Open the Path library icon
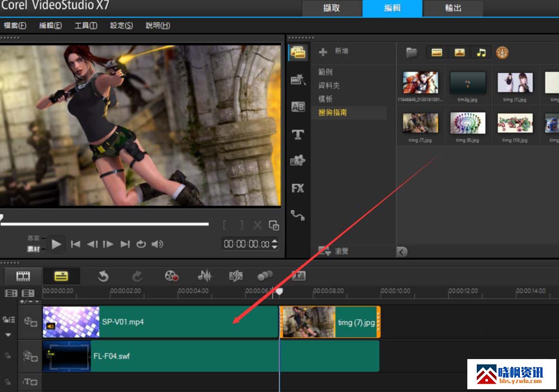The width and height of the screenshot is (559, 392). pos(298,215)
